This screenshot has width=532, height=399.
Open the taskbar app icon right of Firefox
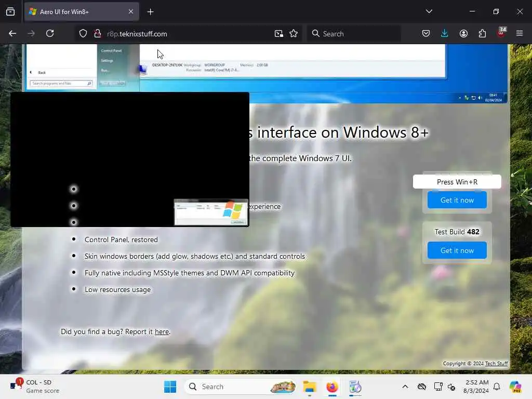click(355, 387)
